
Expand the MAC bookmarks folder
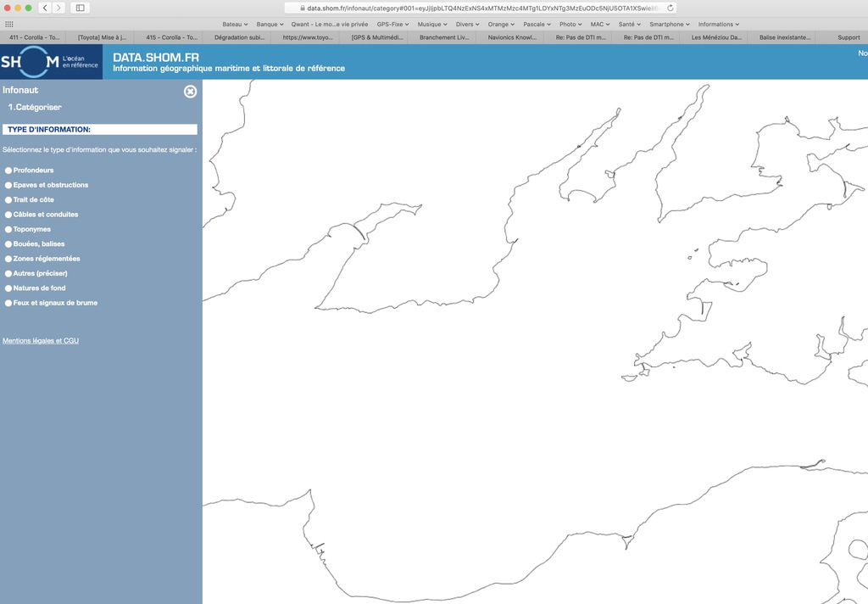599,25
